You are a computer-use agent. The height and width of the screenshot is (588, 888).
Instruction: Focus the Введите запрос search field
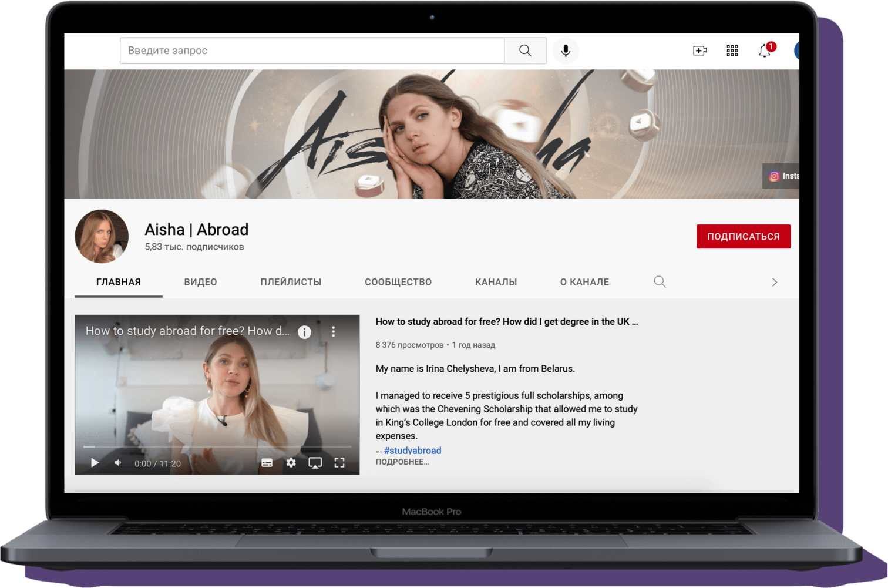(312, 51)
